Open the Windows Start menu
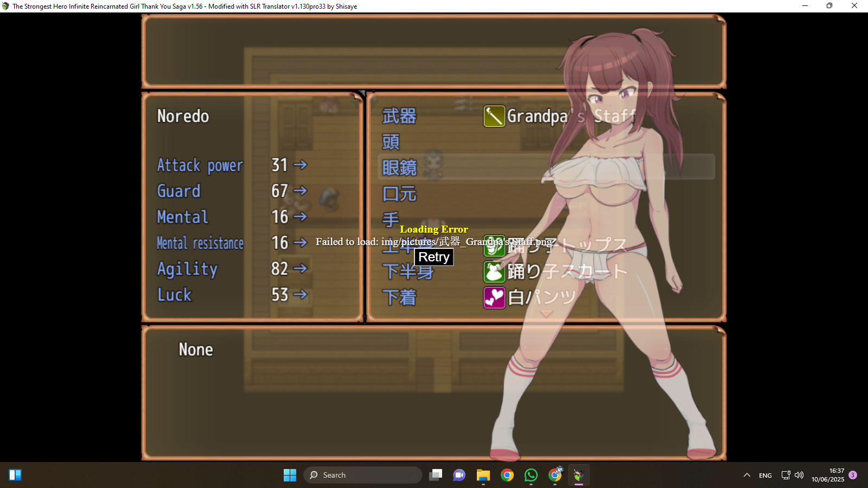This screenshot has height=488, width=868. point(290,475)
